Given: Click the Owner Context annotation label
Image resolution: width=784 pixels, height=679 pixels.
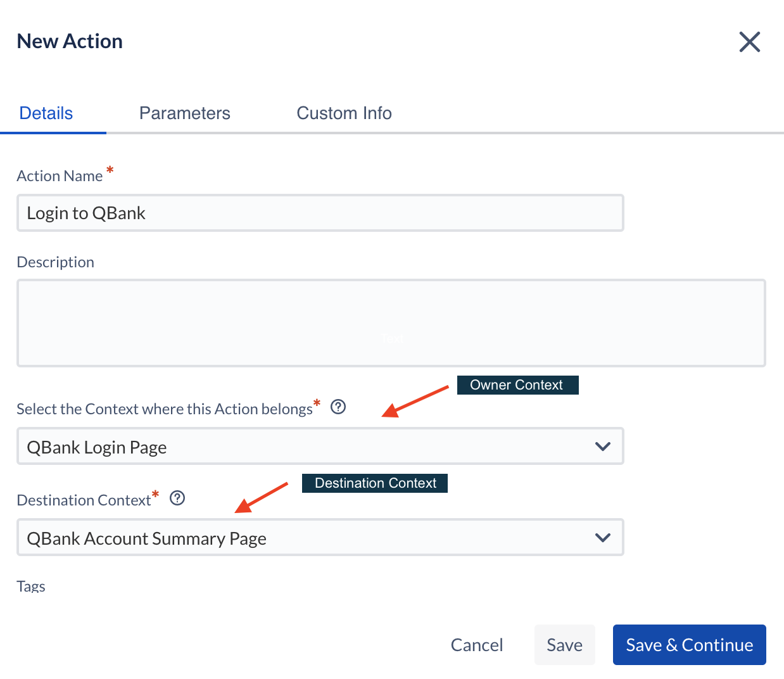Looking at the screenshot, I should click(x=517, y=385).
